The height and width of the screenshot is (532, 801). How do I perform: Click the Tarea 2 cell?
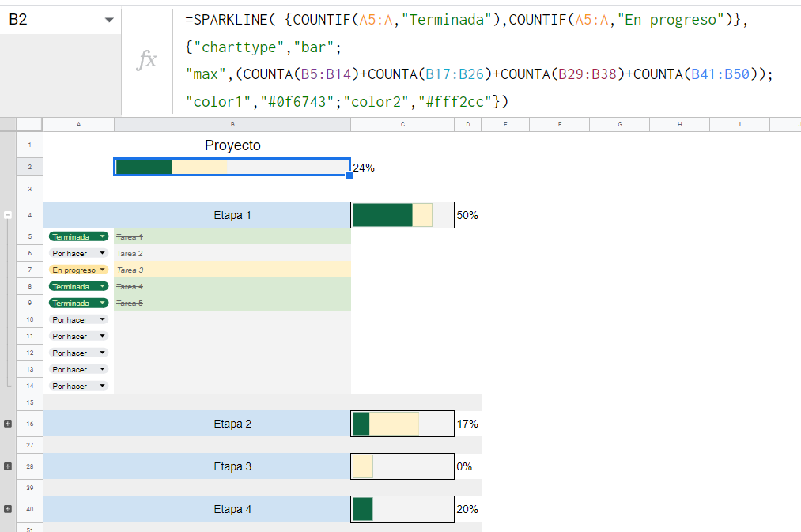pos(232,253)
